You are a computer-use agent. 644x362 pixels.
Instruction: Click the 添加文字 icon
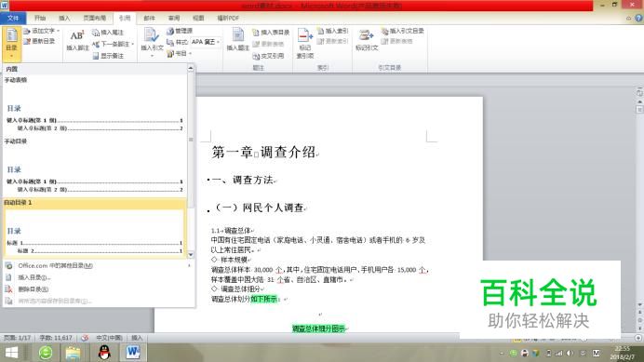click(x=27, y=32)
